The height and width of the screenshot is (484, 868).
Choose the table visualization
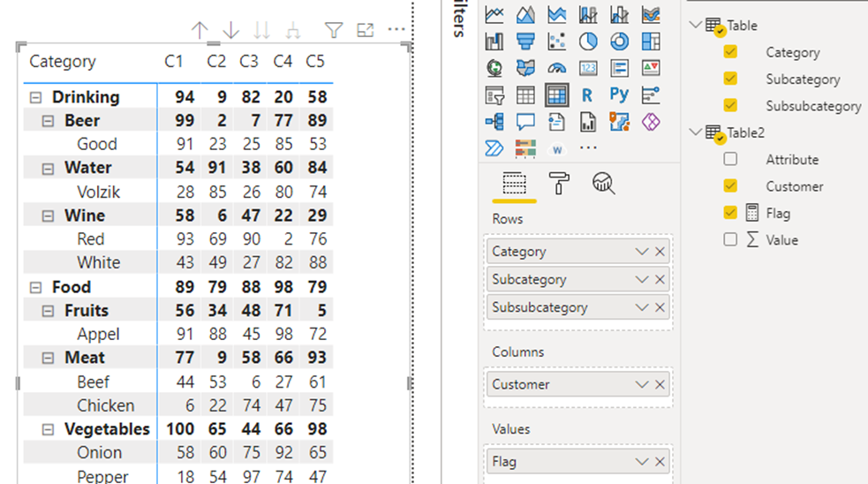pos(525,95)
